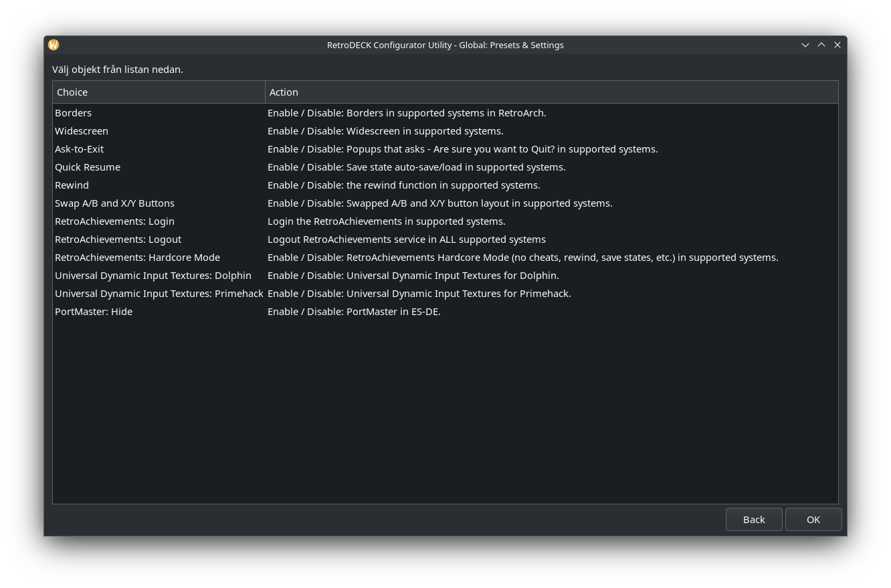Choose Swap A/B and X/Y Buttons

[x=115, y=203]
